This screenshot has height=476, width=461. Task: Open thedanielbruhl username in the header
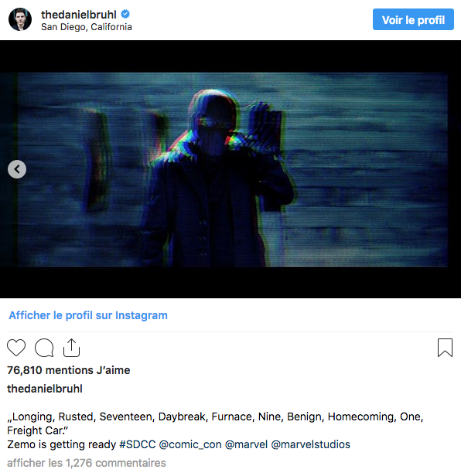pyautogui.click(x=79, y=14)
